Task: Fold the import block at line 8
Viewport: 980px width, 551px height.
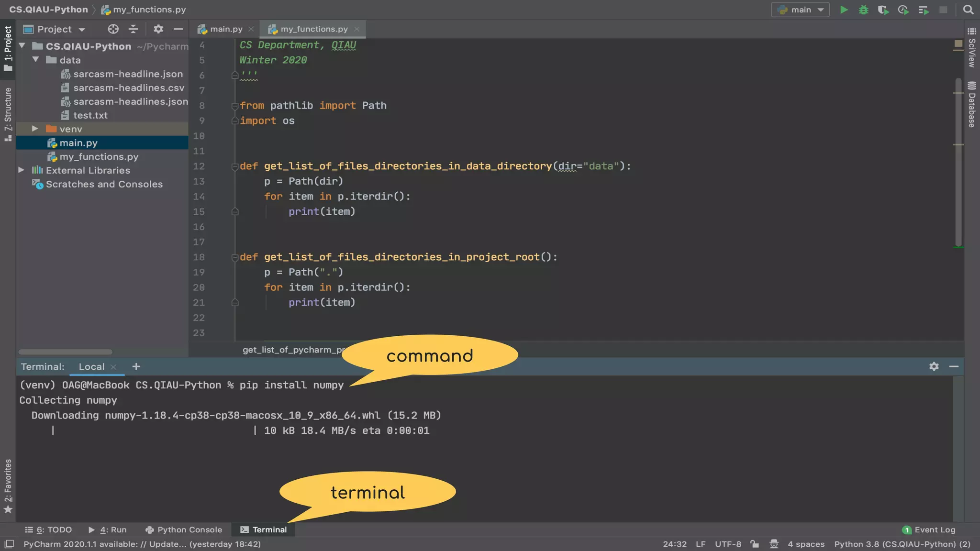Action: (x=234, y=106)
